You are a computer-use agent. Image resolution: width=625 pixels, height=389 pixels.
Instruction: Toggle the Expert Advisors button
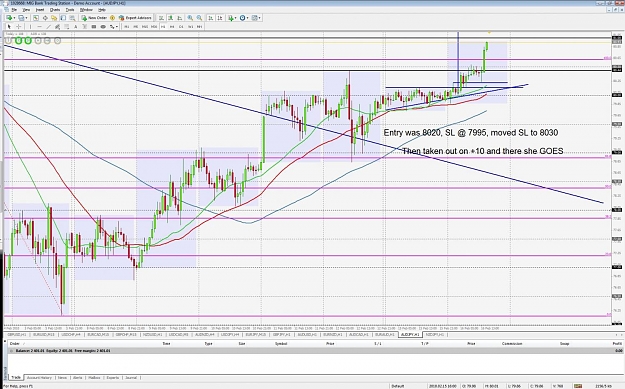click(x=136, y=18)
